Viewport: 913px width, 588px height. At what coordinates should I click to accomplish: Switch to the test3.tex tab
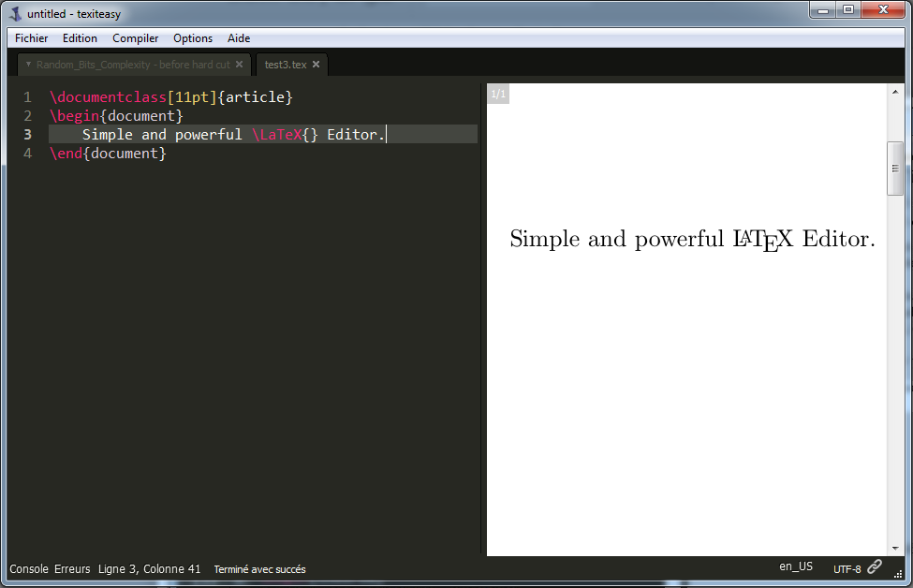pyautogui.click(x=285, y=65)
